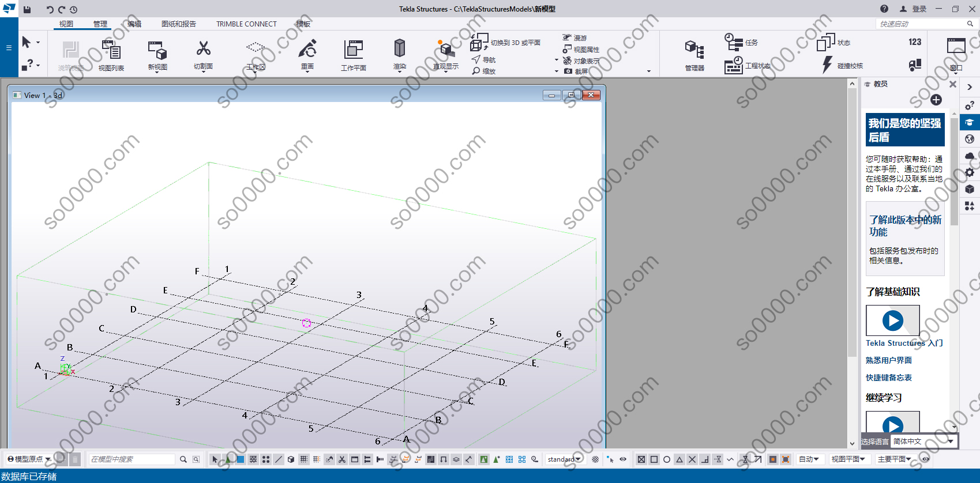This screenshot has height=483, width=980.
Task: Switch to the 编辑 ribbon tab
Action: tap(134, 24)
